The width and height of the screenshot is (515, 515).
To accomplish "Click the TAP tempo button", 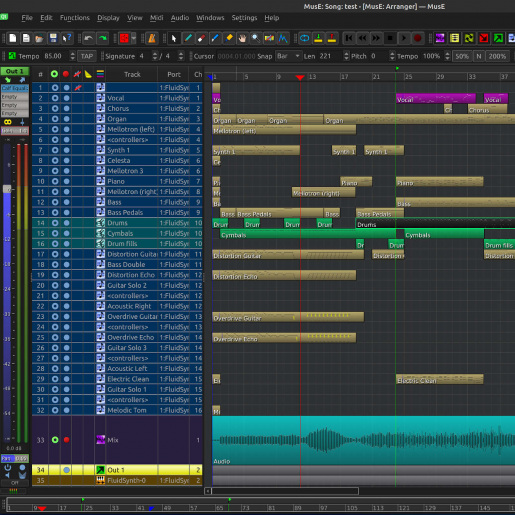I will (87, 56).
